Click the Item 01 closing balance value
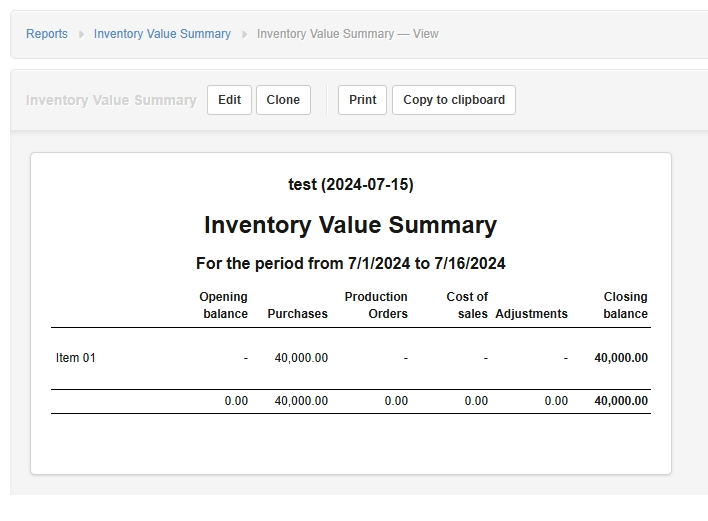This screenshot has height=521, width=708. tap(621, 358)
